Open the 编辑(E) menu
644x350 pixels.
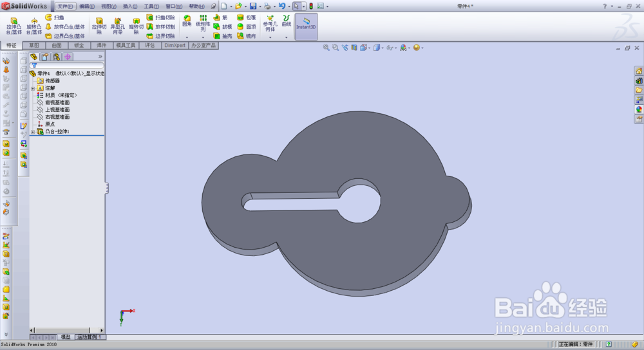87,6
